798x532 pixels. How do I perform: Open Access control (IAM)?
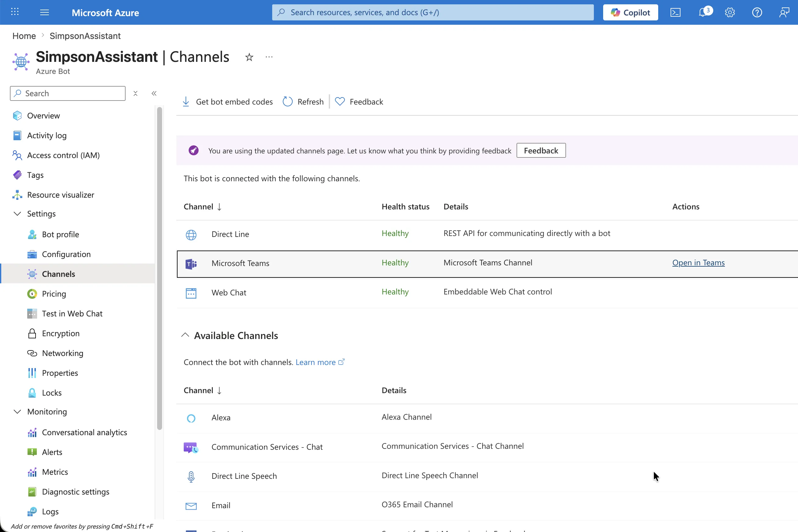point(63,155)
